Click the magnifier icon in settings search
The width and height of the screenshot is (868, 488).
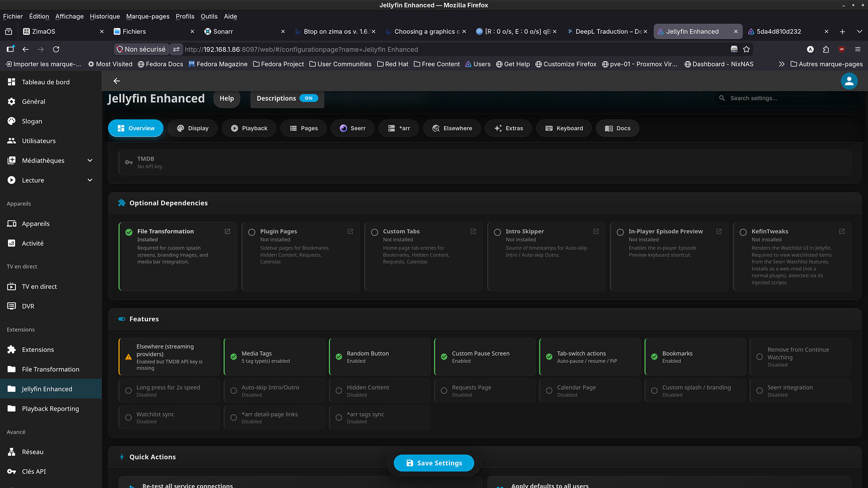tap(722, 98)
